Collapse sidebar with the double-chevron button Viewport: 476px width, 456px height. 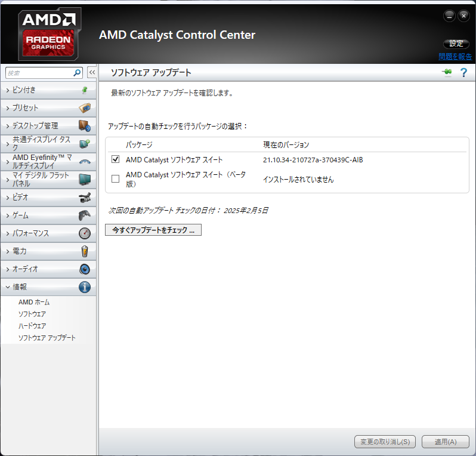pos(92,72)
